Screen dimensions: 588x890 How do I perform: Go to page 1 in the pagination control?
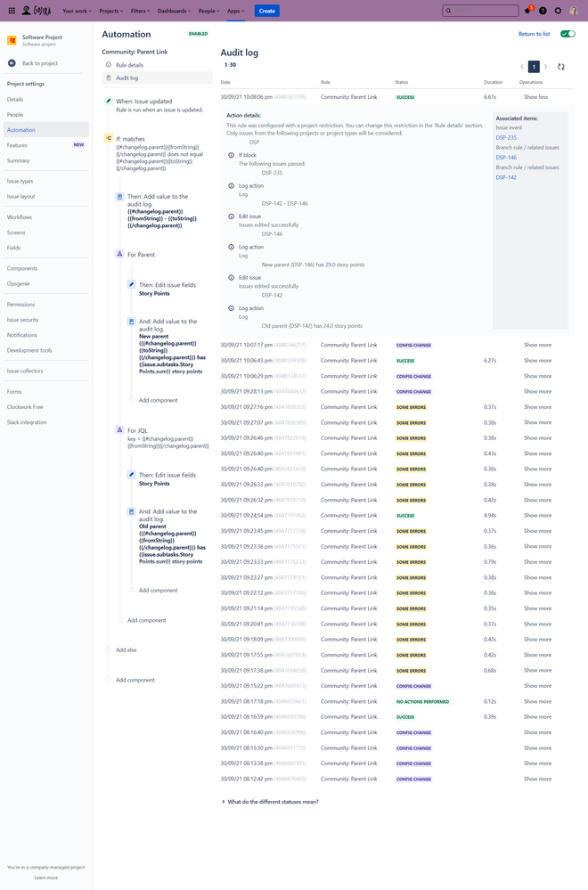coord(535,66)
